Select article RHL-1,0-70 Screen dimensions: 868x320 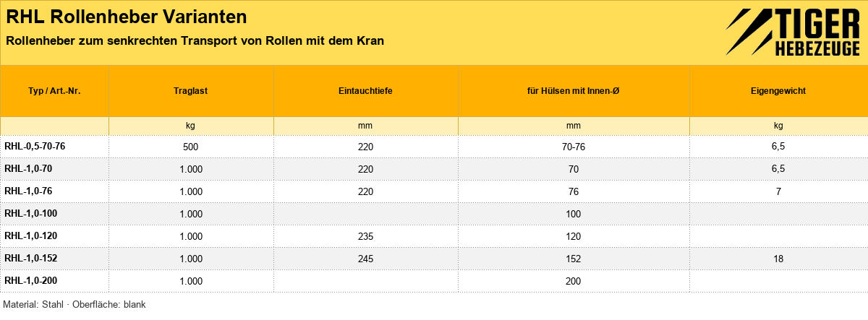pos(28,169)
